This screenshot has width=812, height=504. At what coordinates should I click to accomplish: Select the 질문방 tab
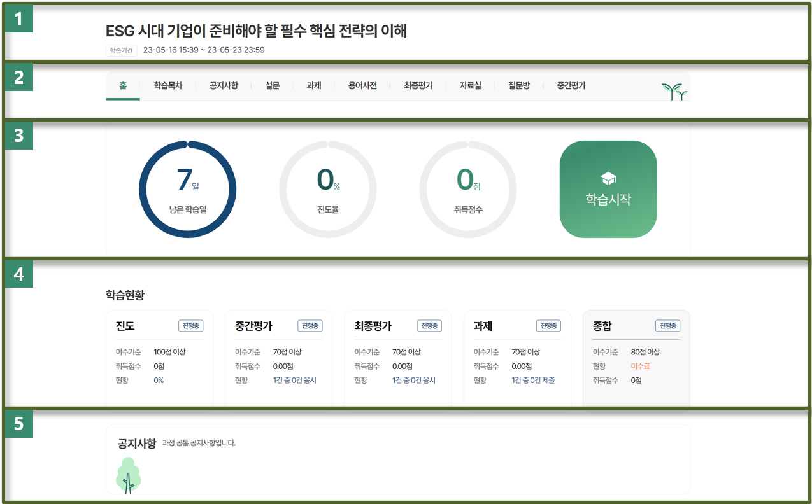pos(519,85)
